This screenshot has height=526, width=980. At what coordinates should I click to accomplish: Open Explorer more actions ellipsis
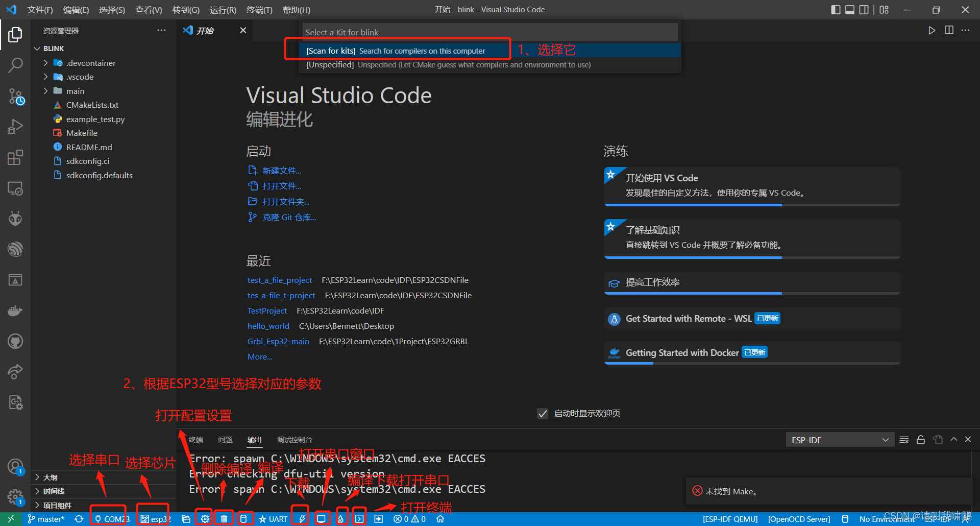161,30
